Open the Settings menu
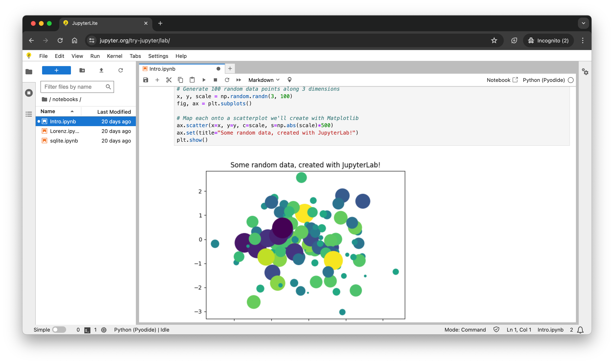 158,56
